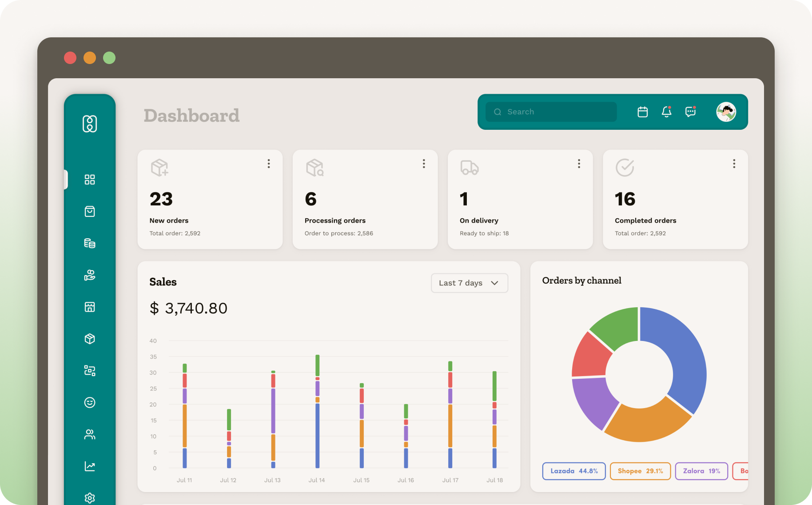Open the coins stack icon in sidebar
Image resolution: width=812 pixels, height=505 pixels.
click(x=90, y=243)
